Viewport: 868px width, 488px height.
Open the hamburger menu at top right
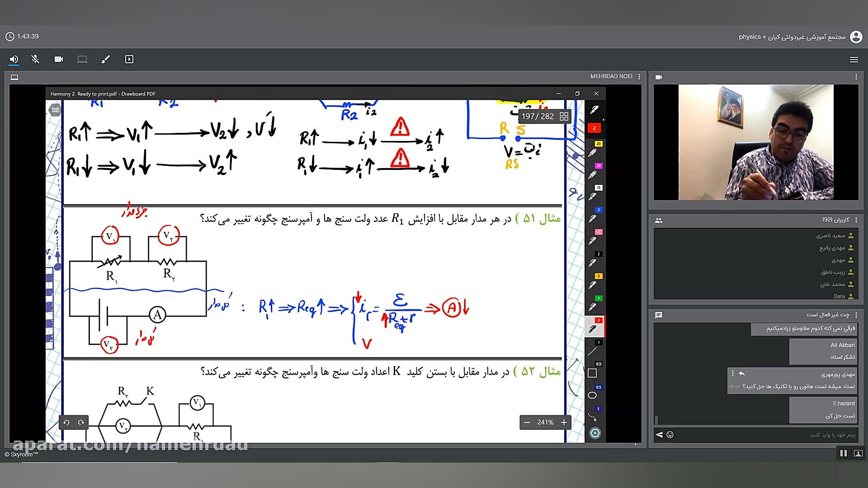coord(854,60)
